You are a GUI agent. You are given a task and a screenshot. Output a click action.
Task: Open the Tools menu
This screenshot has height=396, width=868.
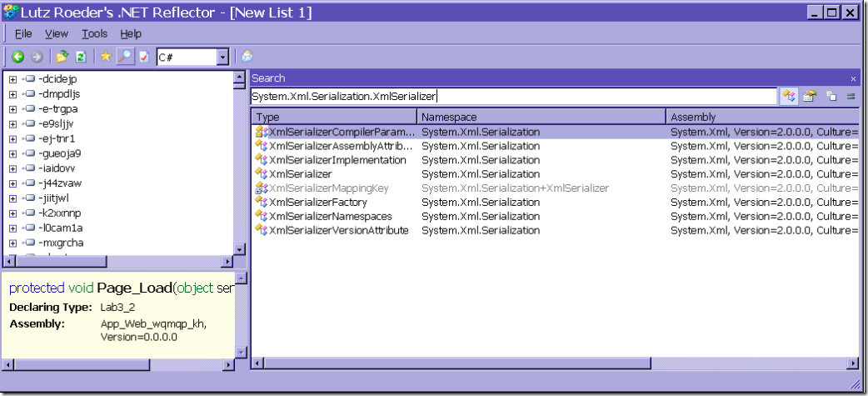point(95,34)
